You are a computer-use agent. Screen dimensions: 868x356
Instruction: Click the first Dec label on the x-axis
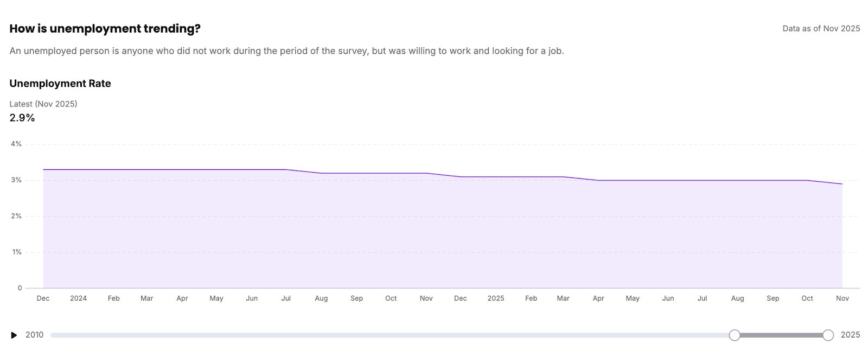coord(43,298)
